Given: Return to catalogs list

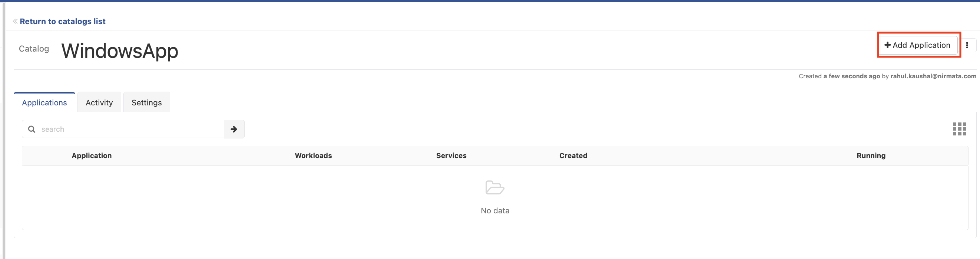Looking at the screenshot, I should 62,21.
